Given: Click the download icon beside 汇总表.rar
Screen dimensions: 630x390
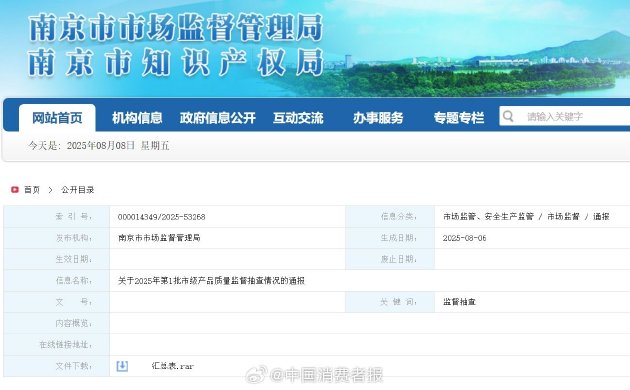Looking at the screenshot, I should [x=122, y=366].
